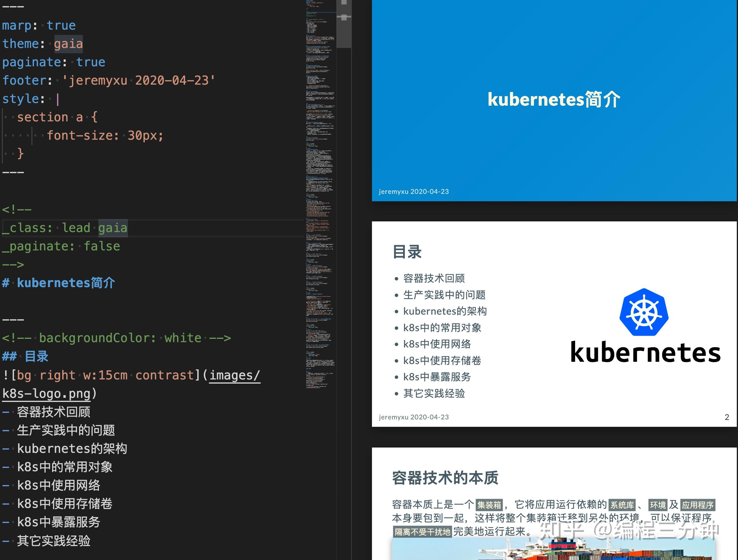This screenshot has width=738, height=560.
Task: Click the highlighted 应用程序 tag
Action: [697, 505]
